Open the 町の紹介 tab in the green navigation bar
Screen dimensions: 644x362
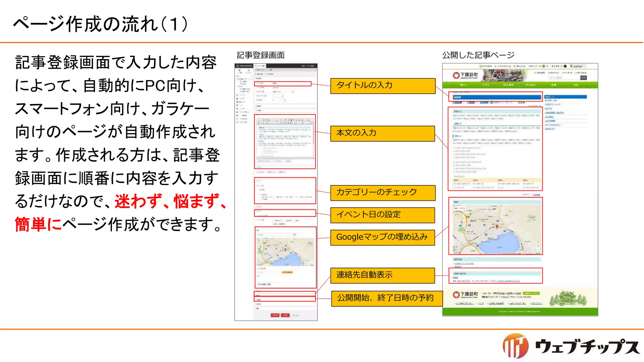(530, 85)
